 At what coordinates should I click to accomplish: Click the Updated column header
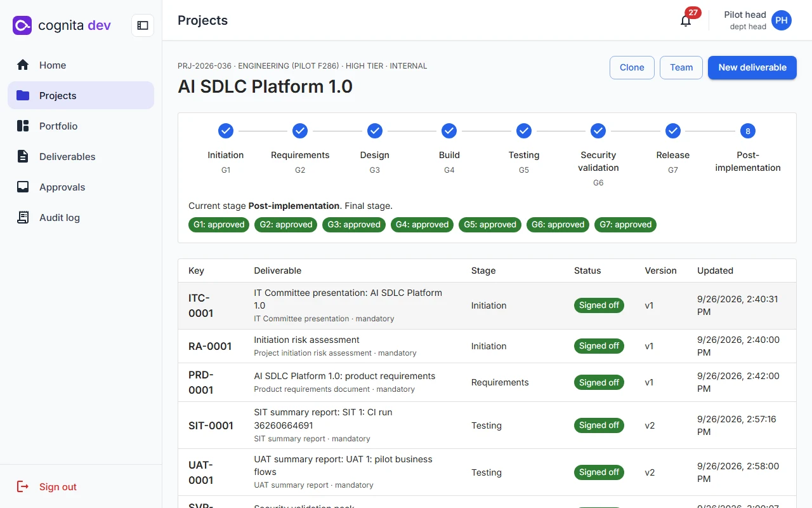point(715,271)
